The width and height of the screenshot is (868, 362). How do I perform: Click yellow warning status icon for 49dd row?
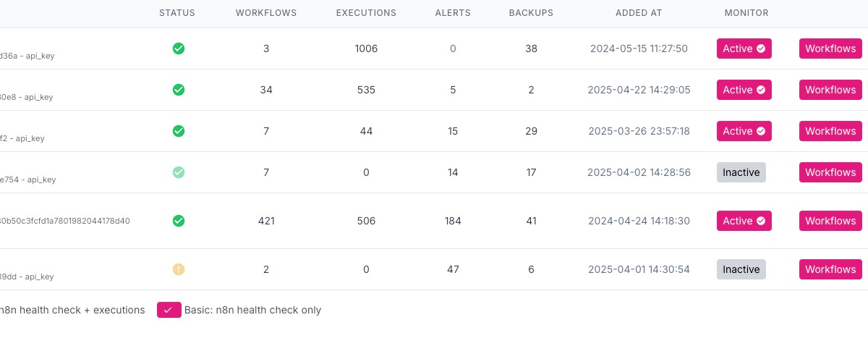point(179,269)
